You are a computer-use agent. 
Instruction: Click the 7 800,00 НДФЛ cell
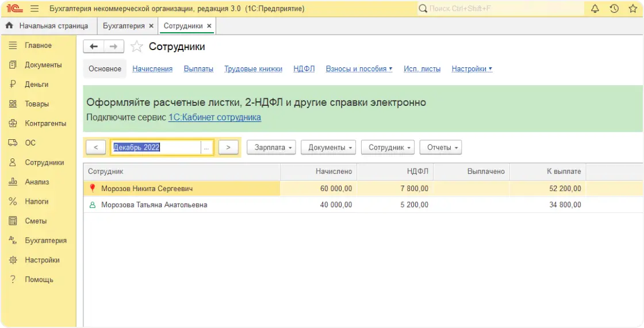point(395,189)
